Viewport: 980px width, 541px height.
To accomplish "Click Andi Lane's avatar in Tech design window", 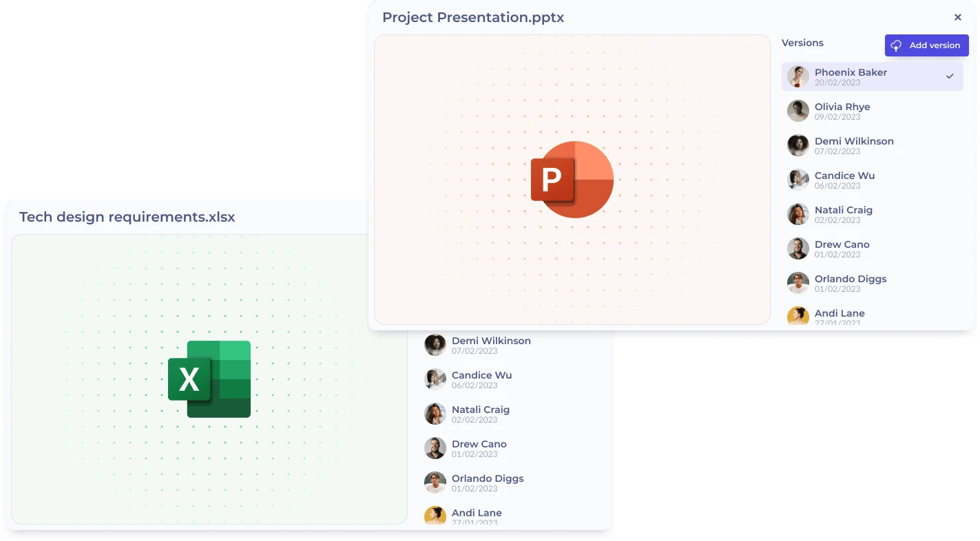I will 435,516.
